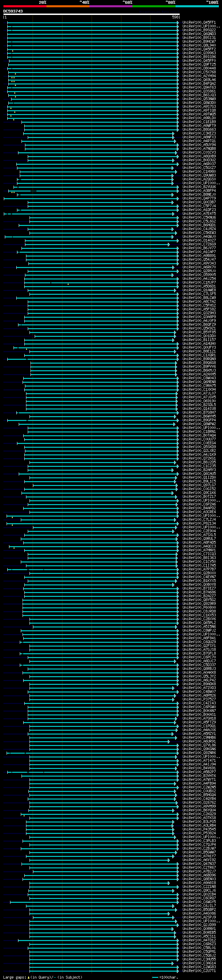
Task: Click hit label UniRef100_A3BFP4
Action: (199, 191)
